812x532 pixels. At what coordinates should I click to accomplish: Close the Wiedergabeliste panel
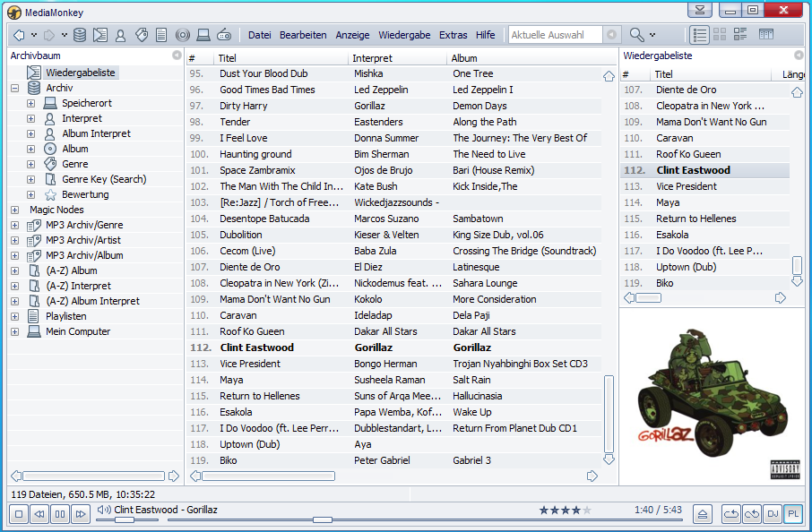point(799,55)
